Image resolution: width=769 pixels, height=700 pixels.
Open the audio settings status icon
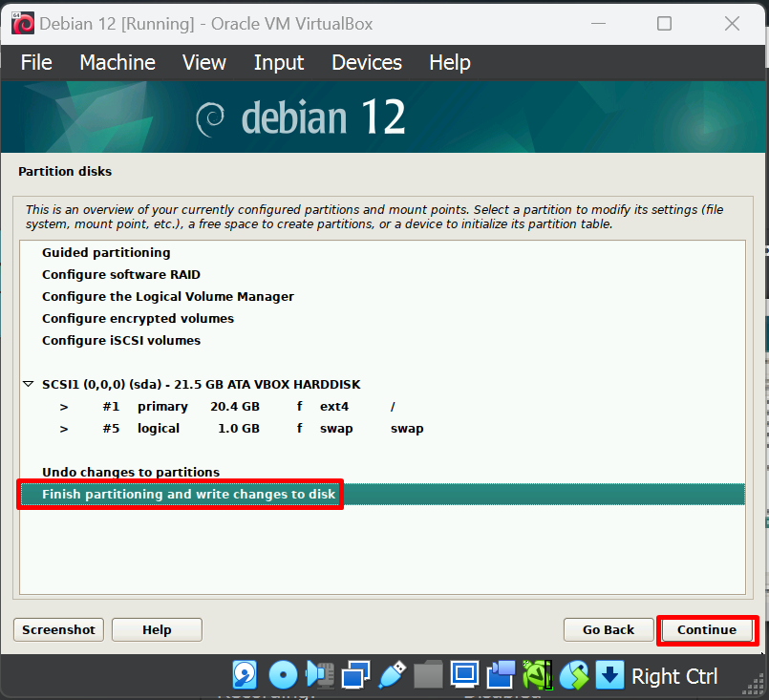[x=320, y=675]
